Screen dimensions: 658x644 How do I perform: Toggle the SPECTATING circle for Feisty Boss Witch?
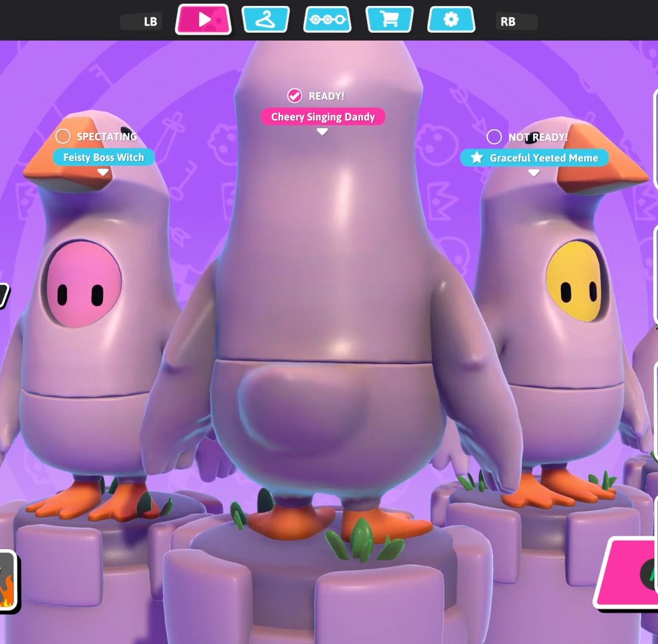[x=63, y=136]
